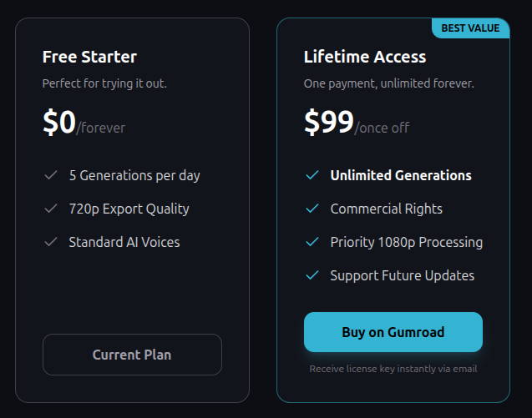Click the $0 price text
This screenshot has width=532, height=418.
click(x=58, y=123)
